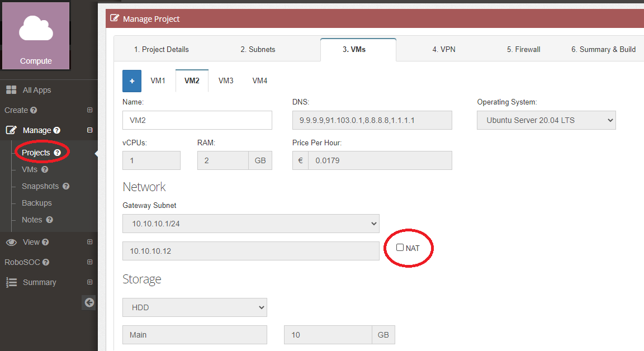The height and width of the screenshot is (351, 644).
Task: Click the View eye icon
Action: click(11, 242)
